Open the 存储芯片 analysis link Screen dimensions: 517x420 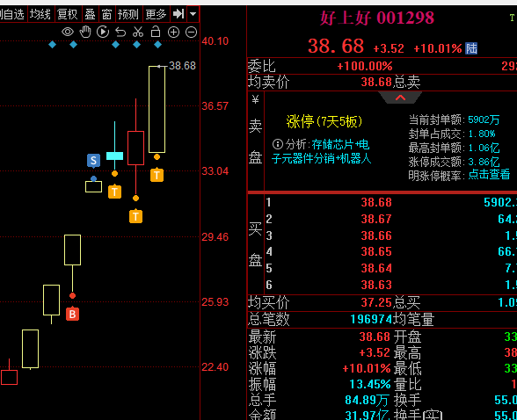[x=332, y=145]
